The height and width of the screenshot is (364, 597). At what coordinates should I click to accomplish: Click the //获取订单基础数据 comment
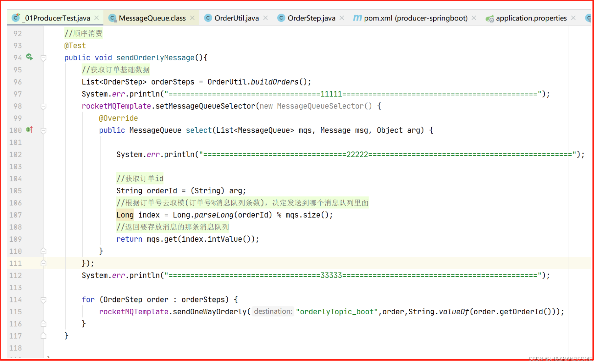(116, 70)
